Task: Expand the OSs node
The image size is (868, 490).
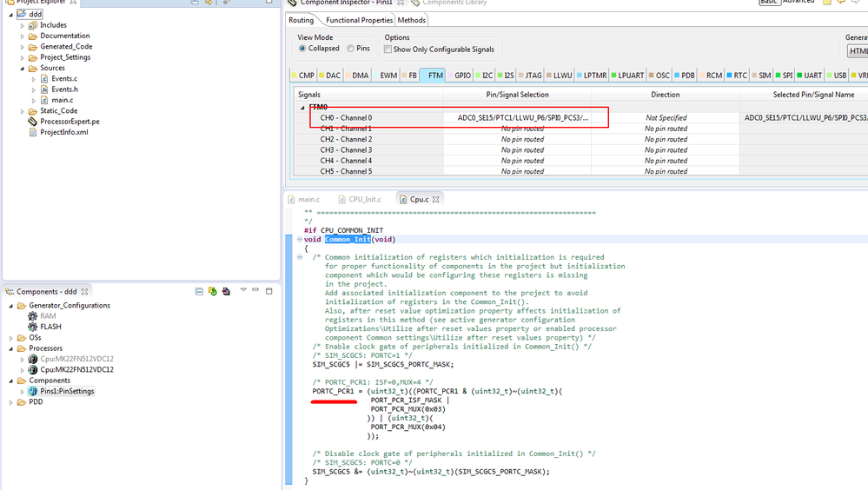Action: pyautogui.click(x=10, y=338)
